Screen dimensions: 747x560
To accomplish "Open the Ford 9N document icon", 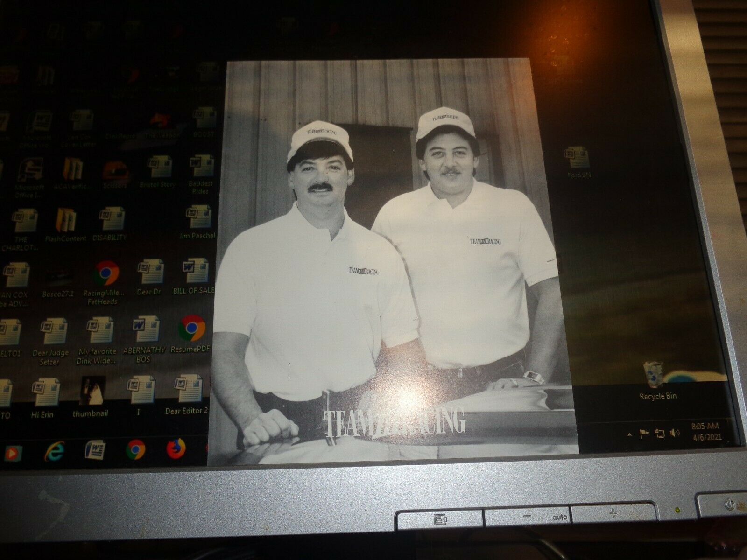I will (578, 162).
